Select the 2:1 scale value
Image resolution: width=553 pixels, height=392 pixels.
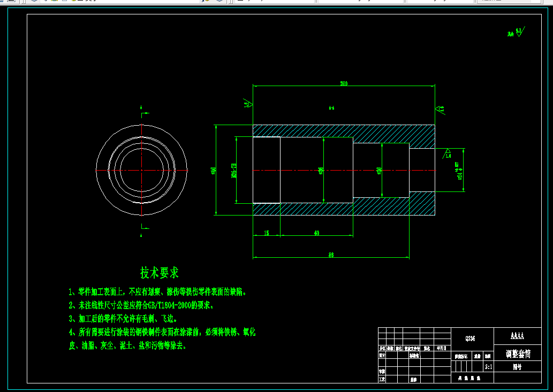click(488, 367)
